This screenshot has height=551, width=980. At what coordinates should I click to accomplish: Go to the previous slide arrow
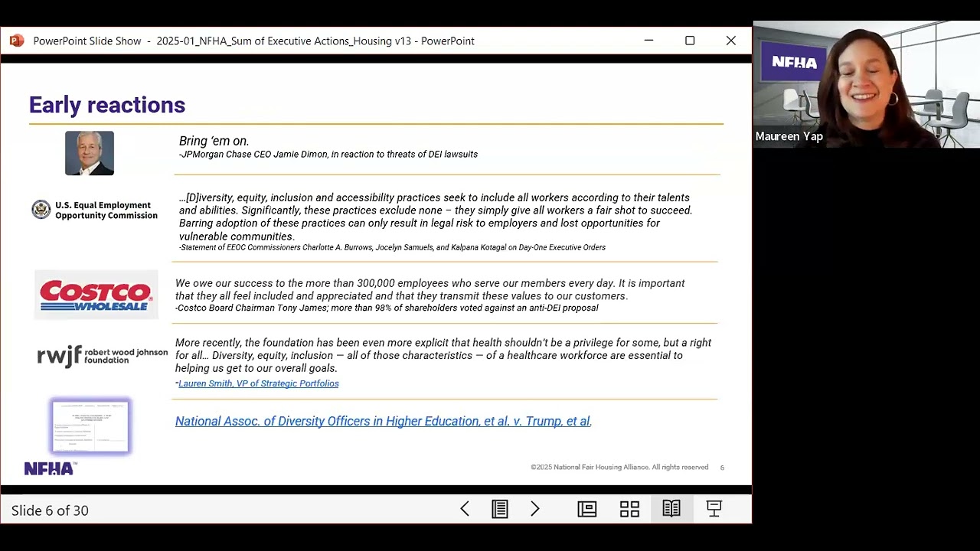465,509
